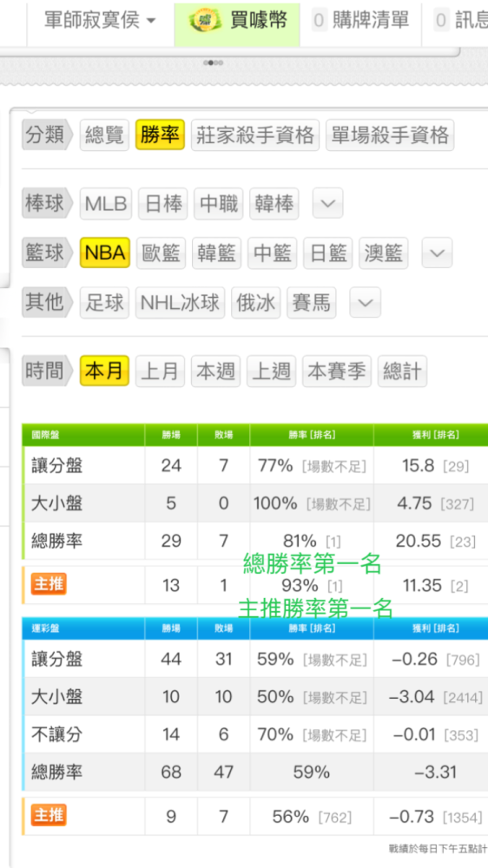This screenshot has width=488, height=868.
Task: Expand more baseball leagues chevron
Action: pos(328,203)
